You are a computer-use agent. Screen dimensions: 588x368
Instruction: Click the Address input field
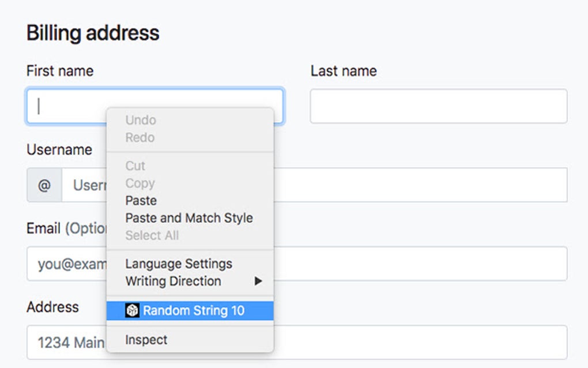pyautogui.click(x=421, y=342)
